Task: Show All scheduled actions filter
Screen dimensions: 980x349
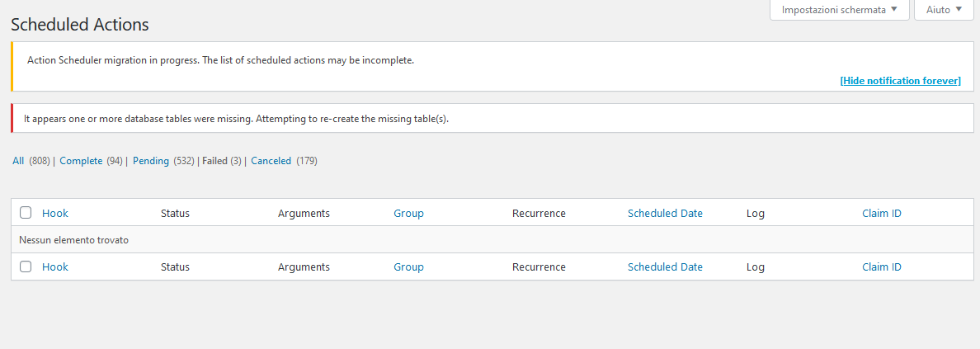Action: pos(18,161)
